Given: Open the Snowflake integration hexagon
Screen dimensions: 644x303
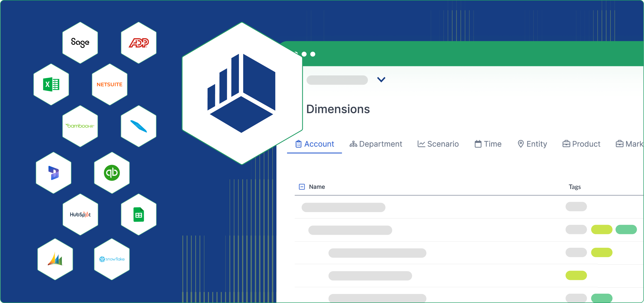Looking at the screenshot, I should [x=112, y=259].
